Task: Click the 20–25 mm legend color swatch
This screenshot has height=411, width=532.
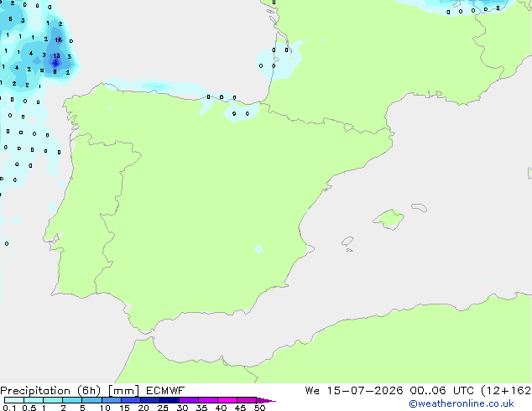Action: point(150,400)
